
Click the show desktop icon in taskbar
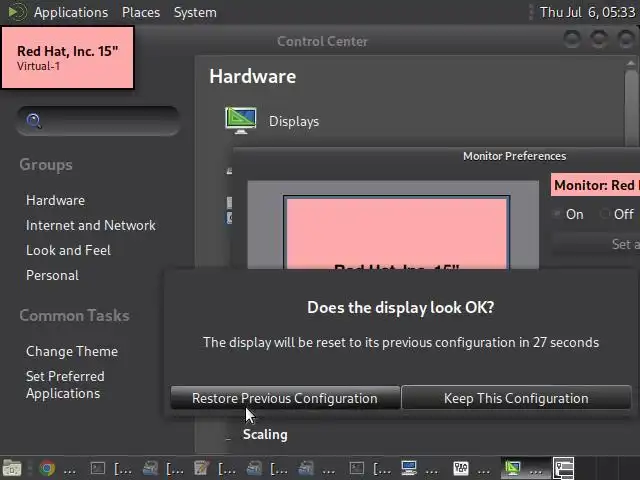click(x=12, y=468)
